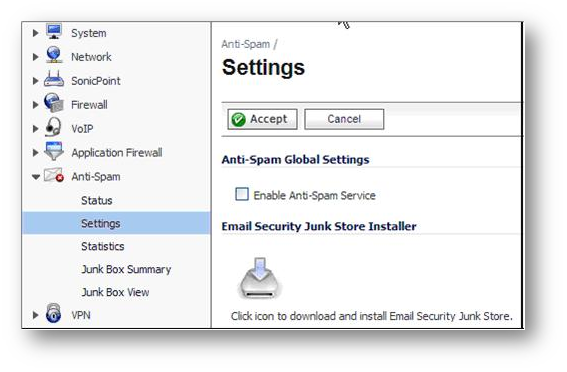Viewport: 567px width, 372px height.
Task: Expand the Firewall tree arrow
Action: (x=35, y=105)
